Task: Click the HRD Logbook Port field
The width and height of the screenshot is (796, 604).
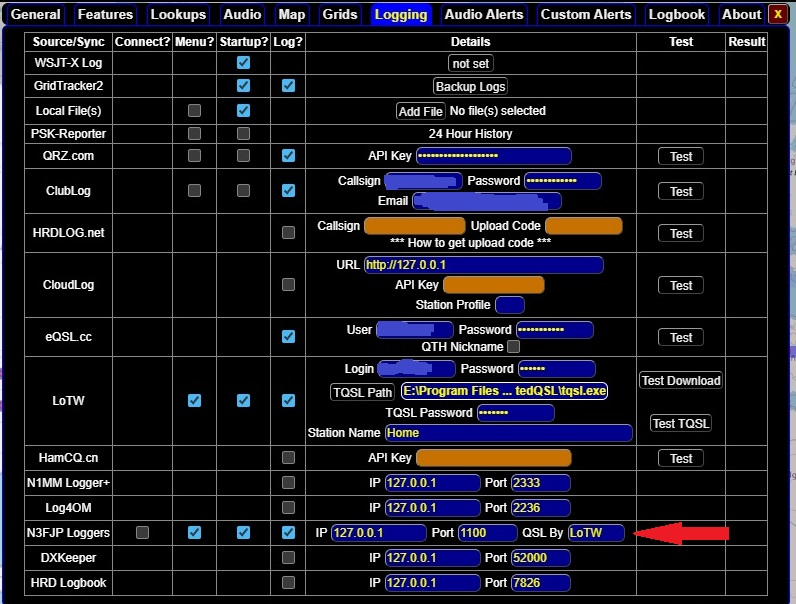Action: point(541,583)
